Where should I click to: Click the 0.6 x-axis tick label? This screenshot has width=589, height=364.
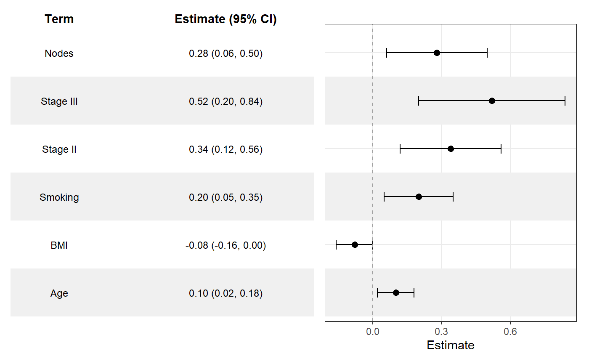coord(510,332)
